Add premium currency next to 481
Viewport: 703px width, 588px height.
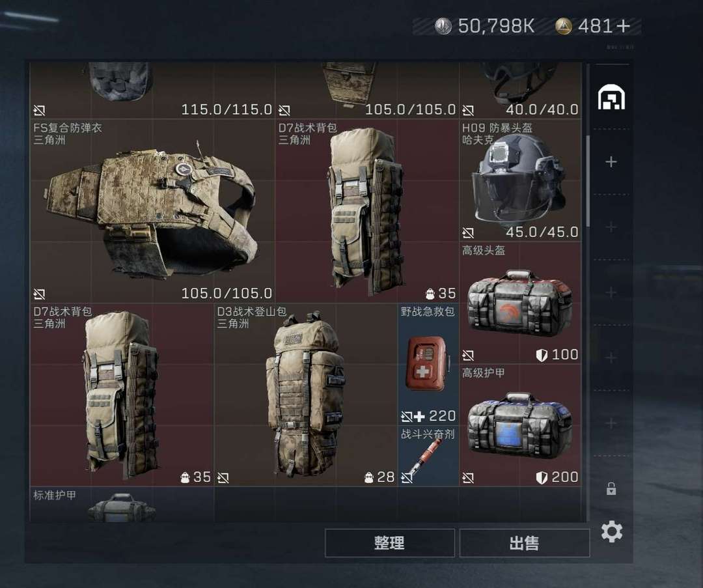coord(623,26)
